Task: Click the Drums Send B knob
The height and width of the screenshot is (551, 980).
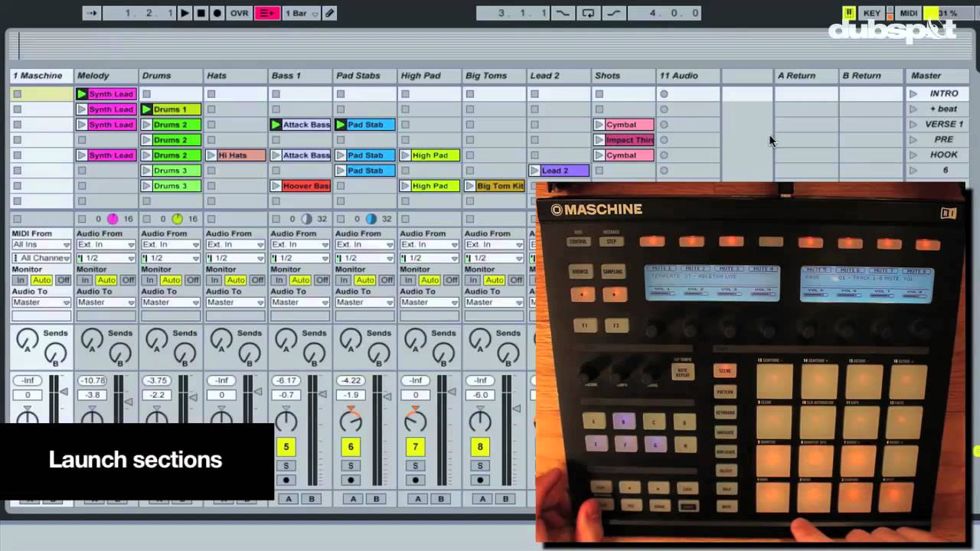Action: pos(184,354)
